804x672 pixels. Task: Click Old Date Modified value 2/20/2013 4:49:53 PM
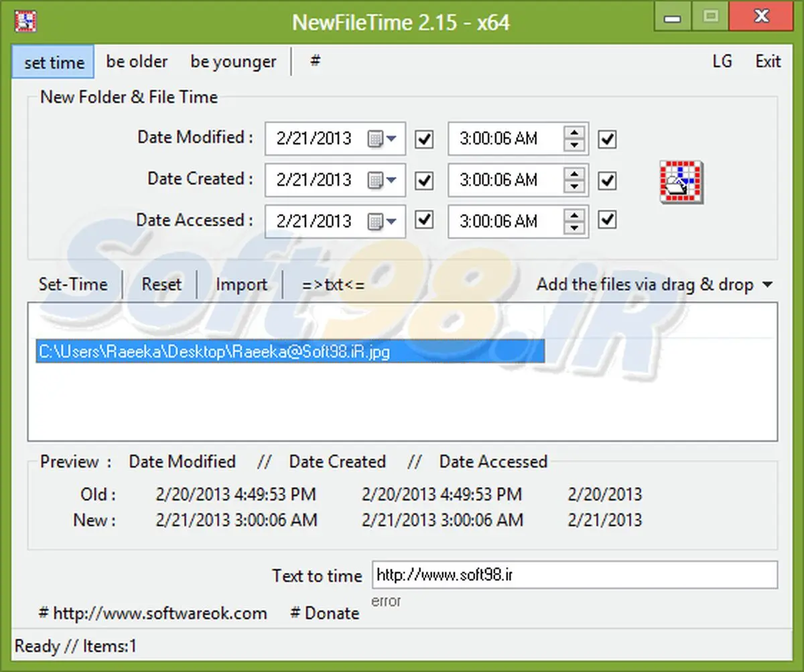(x=236, y=495)
